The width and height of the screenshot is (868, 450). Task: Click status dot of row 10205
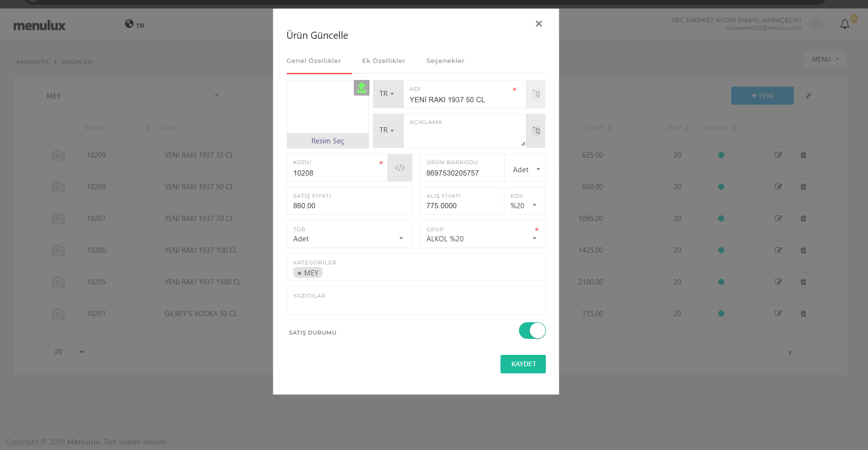pos(721,282)
